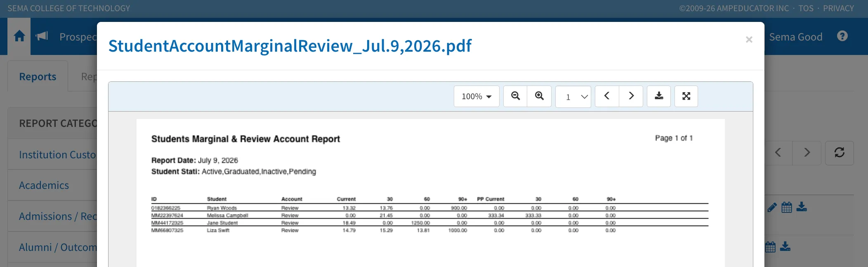Click the StudentAccountMarginalReview PDF title link
Screen dimensions: 868x267
point(290,46)
